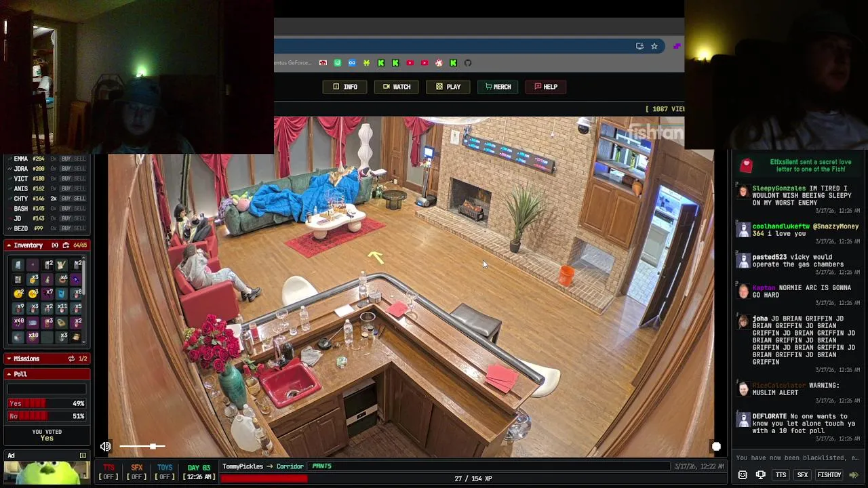Open the INFO menu tab
The width and height of the screenshot is (868, 488).
[x=345, y=87]
